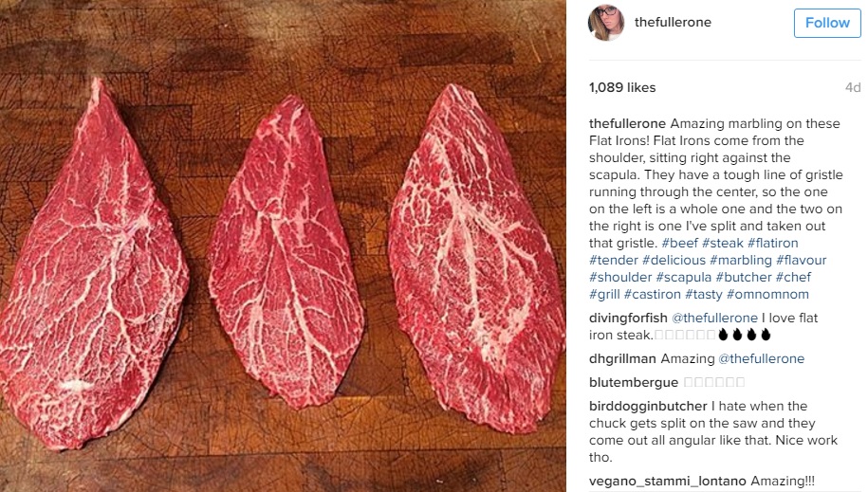Screen dimensions: 868x492
Task: Open the #steak hashtag
Action: pos(722,244)
